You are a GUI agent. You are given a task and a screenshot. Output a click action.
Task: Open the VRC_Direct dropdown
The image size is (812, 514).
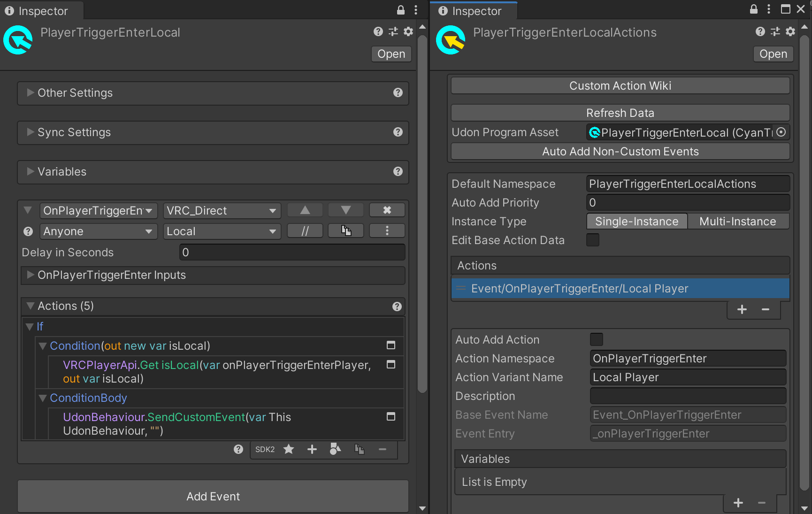coord(222,211)
